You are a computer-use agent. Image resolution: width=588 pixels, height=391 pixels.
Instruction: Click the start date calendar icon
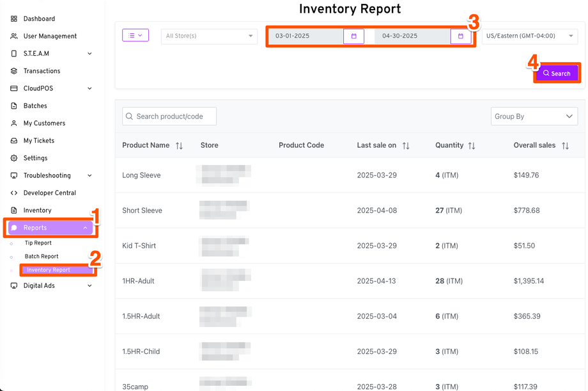353,36
